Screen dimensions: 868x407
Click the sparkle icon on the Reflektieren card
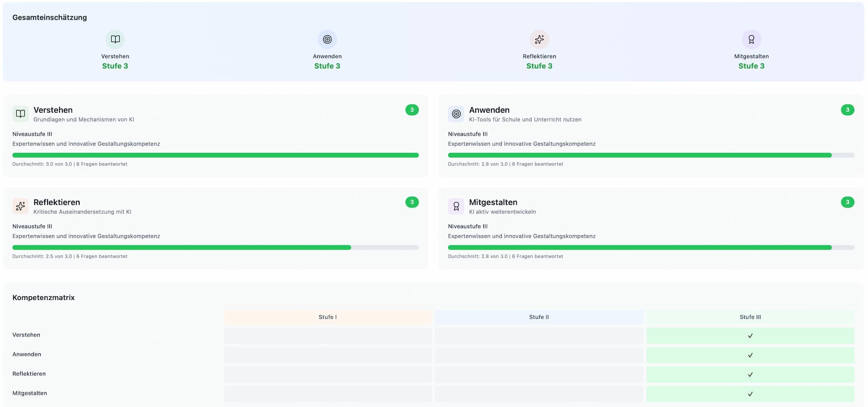(x=20, y=206)
